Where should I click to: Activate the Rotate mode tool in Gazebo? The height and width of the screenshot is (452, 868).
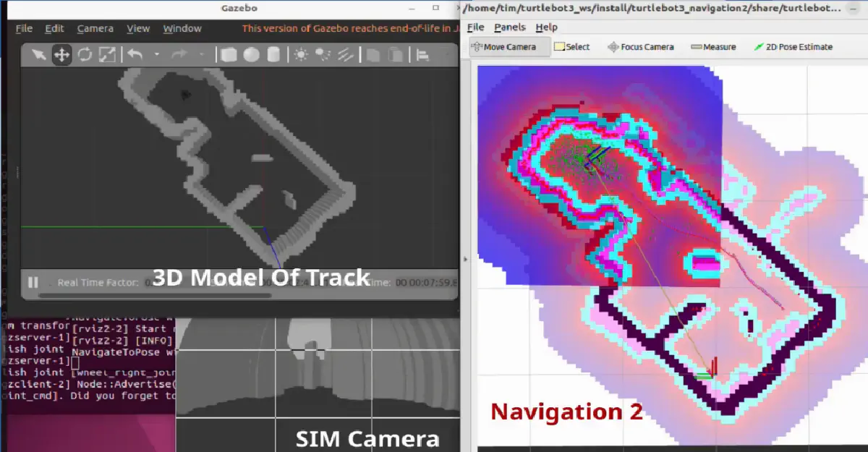(x=85, y=55)
